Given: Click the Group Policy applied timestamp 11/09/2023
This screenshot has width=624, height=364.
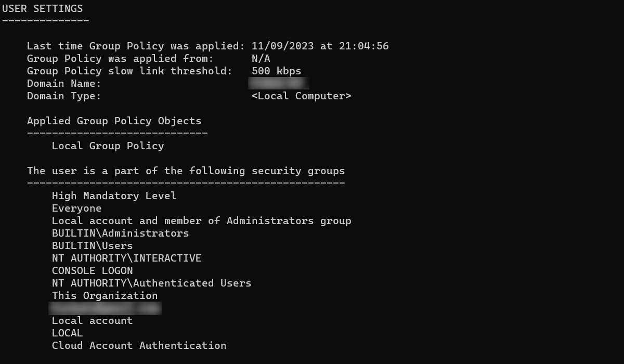Looking at the screenshot, I should (x=282, y=46).
